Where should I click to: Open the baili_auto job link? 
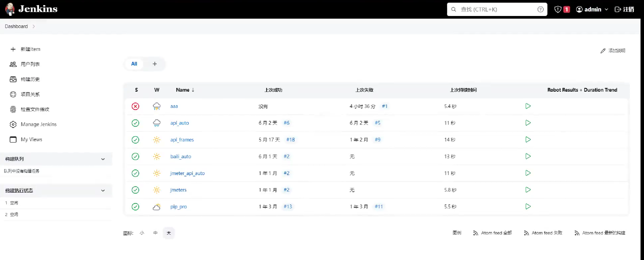click(181, 157)
